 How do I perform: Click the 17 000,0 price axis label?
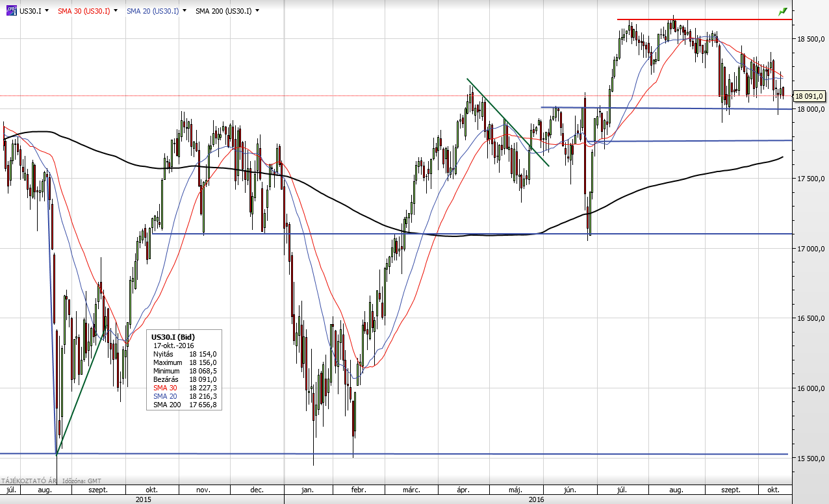click(811, 249)
